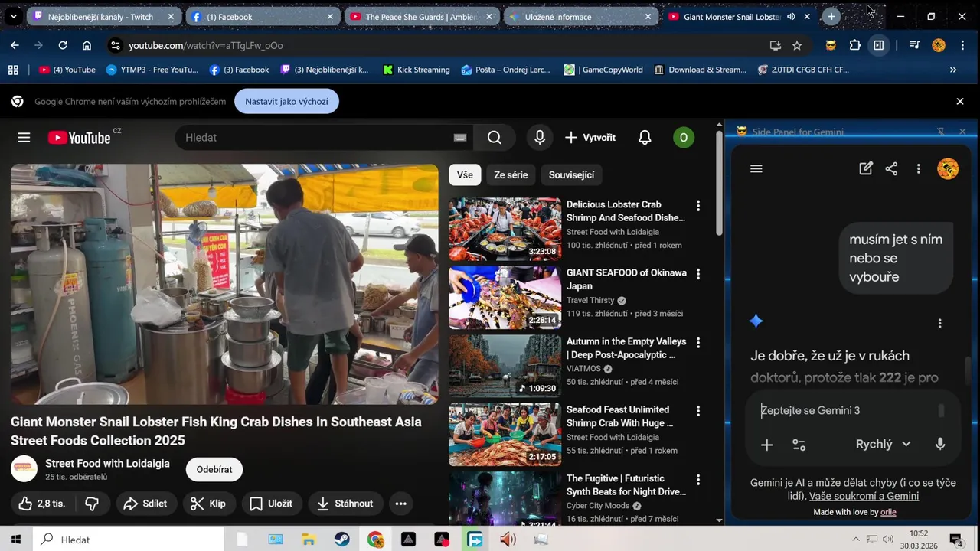Click Nastavit jako výchozí button
Image resolution: width=980 pixels, height=551 pixels.
(x=286, y=101)
